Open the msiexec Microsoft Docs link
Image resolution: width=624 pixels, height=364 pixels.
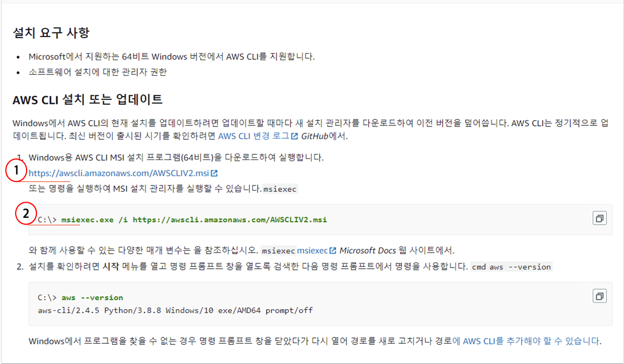[317, 250]
